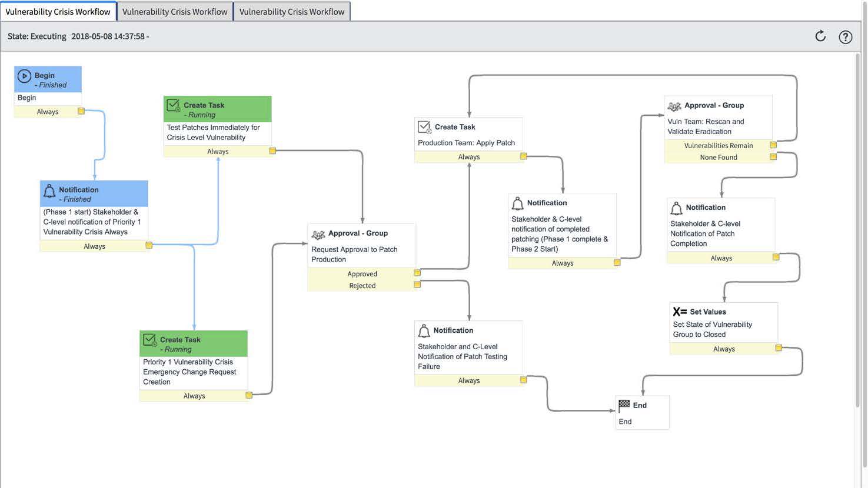Click 'Production Team: Apply Patch' text
868x488 pixels.
(x=466, y=143)
